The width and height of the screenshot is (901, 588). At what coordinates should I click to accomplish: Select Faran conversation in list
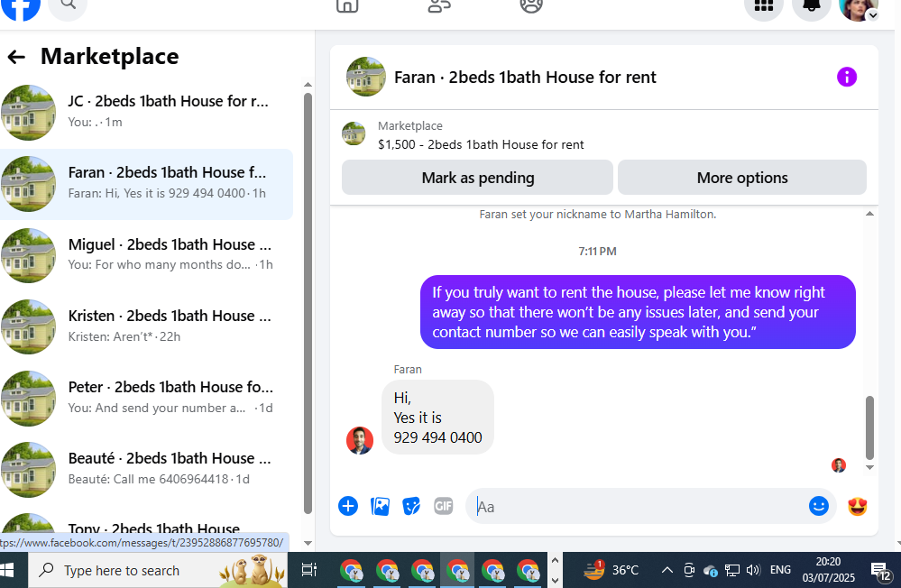point(146,184)
